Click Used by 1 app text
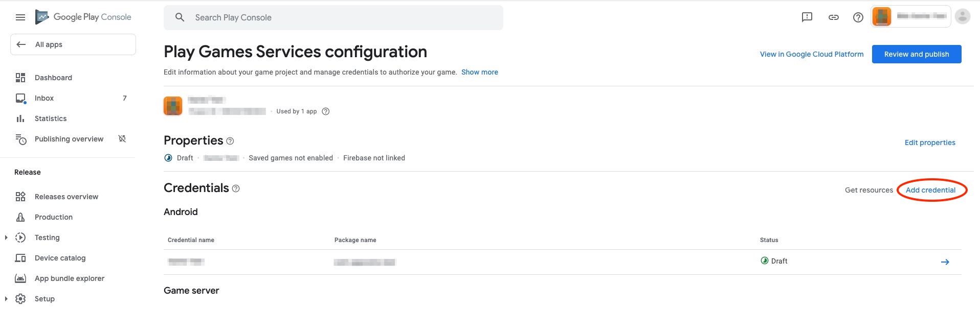The height and width of the screenshot is (309, 980). point(297,111)
